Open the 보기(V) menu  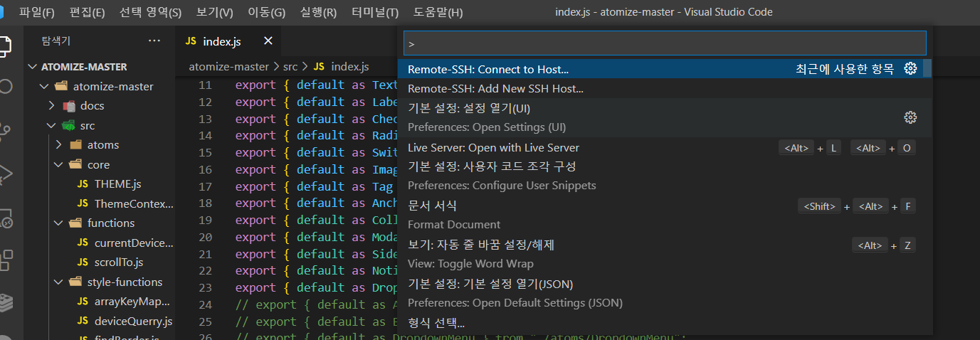[x=214, y=12]
